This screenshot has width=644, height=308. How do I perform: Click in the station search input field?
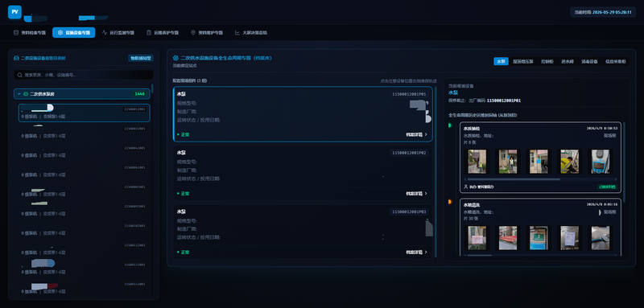click(x=84, y=75)
